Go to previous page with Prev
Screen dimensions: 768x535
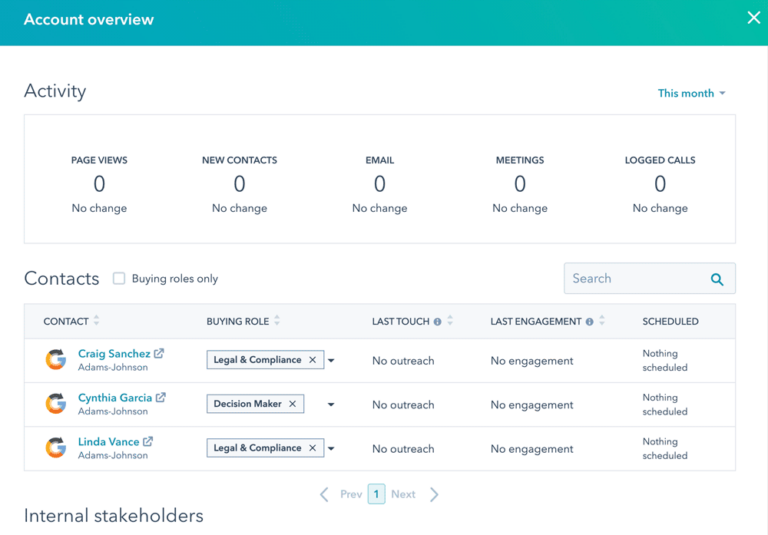351,494
